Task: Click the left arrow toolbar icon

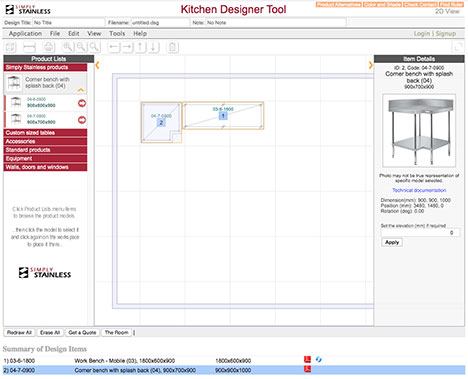Action: pyautogui.click(x=114, y=47)
